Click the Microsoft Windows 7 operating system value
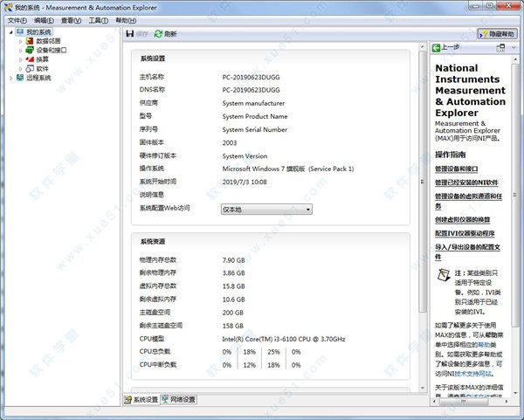This screenshot has width=524, height=420. pyautogui.click(x=287, y=169)
